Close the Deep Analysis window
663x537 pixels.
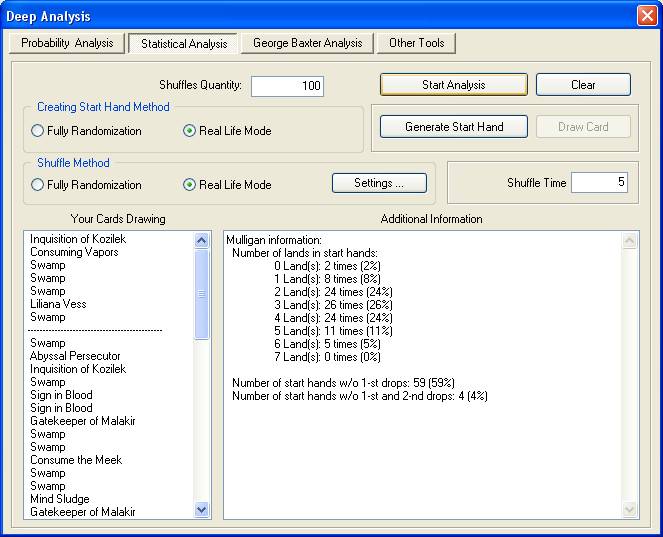click(x=647, y=16)
